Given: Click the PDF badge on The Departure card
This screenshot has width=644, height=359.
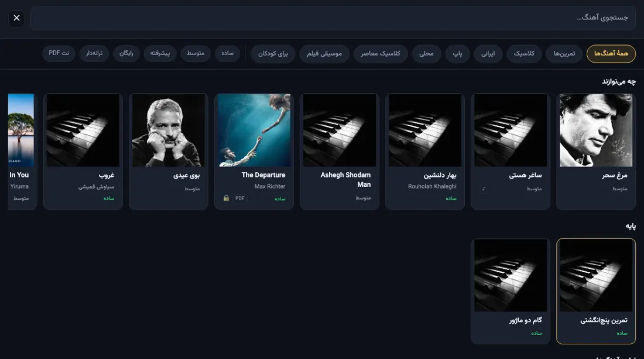Looking at the screenshot, I should [x=240, y=199].
